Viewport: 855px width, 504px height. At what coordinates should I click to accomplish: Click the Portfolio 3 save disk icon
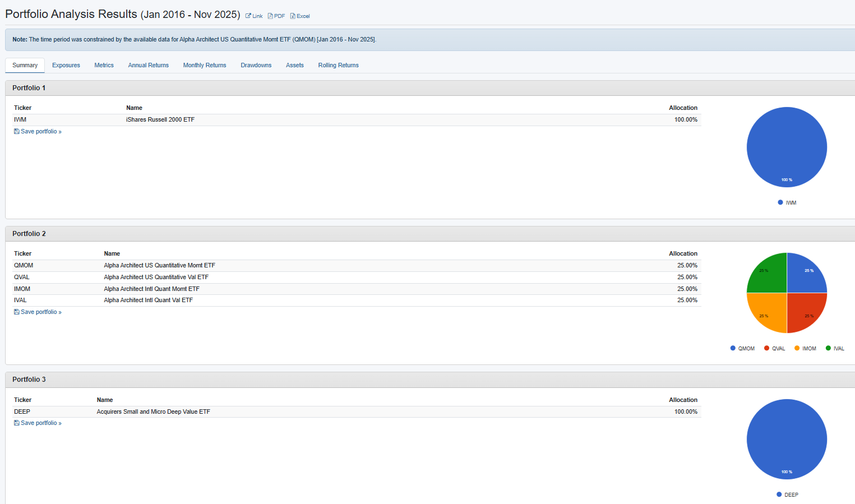click(x=16, y=423)
